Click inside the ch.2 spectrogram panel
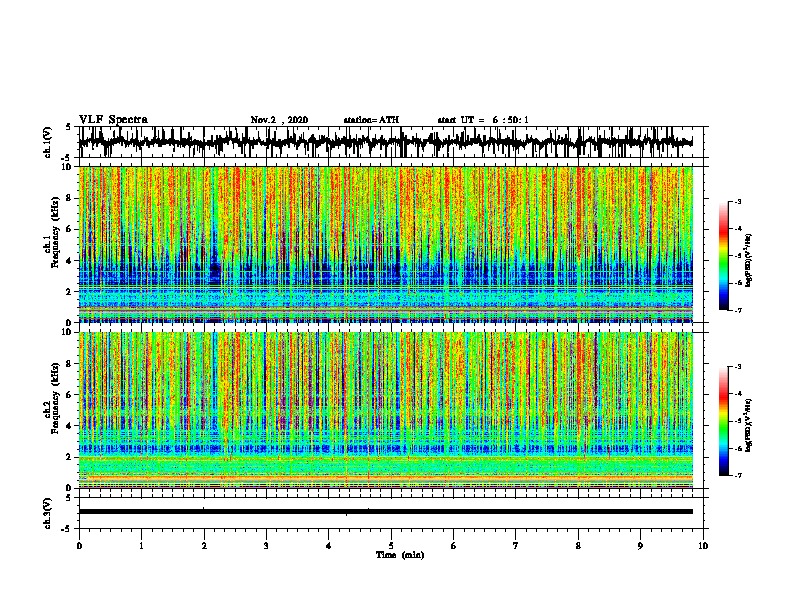 pyautogui.click(x=385, y=410)
